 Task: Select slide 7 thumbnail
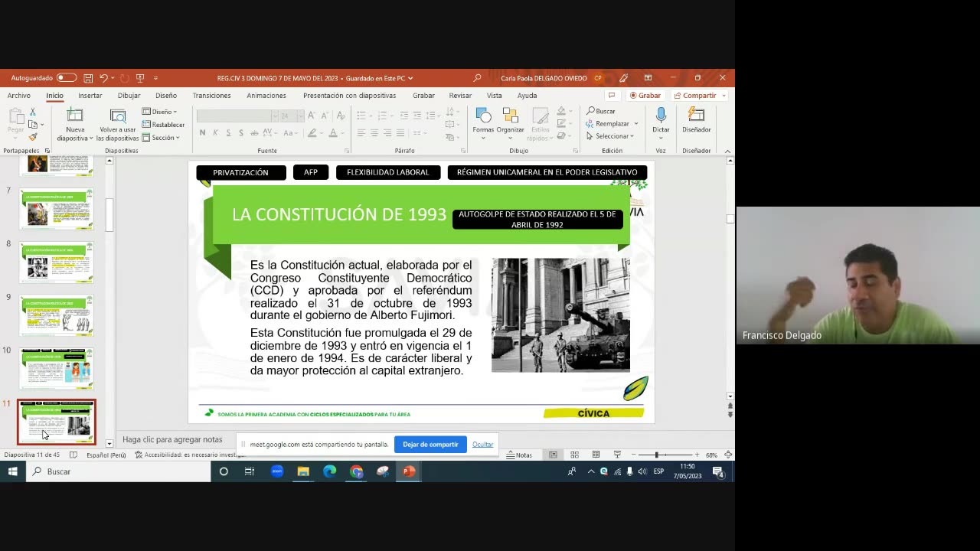tap(57, 208)
